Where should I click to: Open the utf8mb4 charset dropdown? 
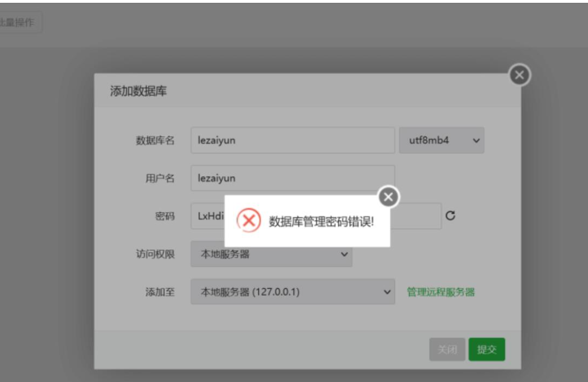(x=441, y=140)
